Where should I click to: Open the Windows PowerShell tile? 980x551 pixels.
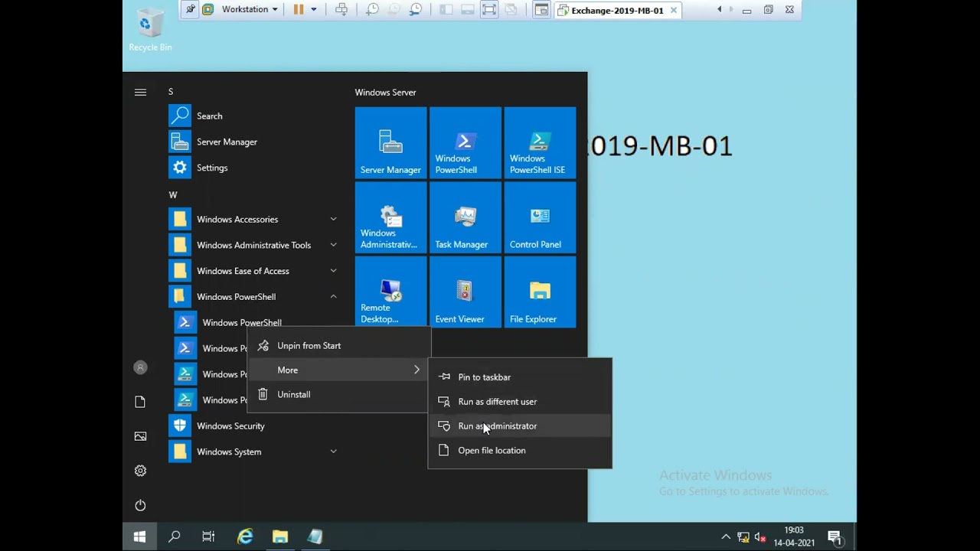coord(465,143)
